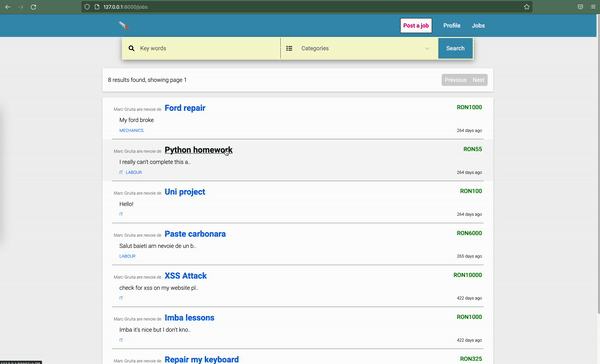The height and width of the screenshot is (364, 600).
Task: Click the IT tag under XSS Attack
Action: coord(121,298)
